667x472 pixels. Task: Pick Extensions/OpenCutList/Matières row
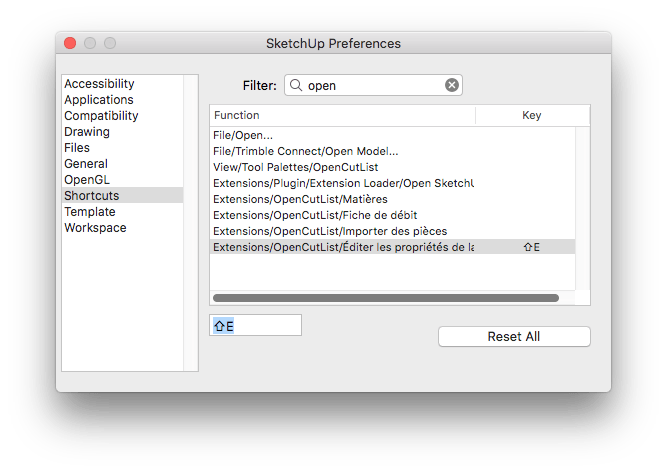pyautogui.click(x=392, y=199)
